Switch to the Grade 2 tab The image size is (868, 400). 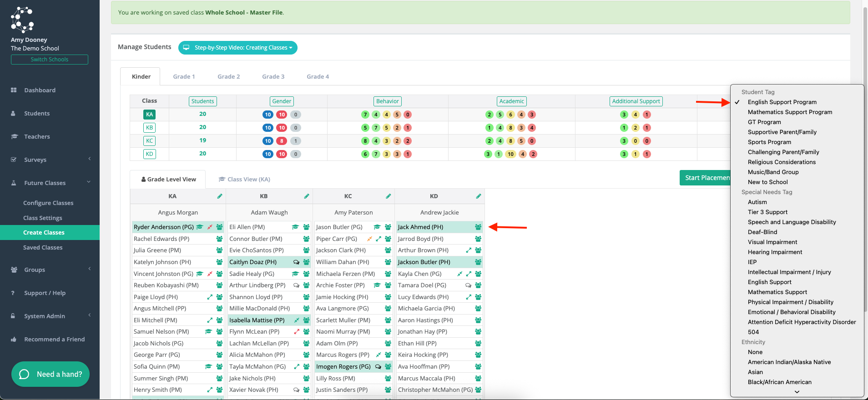[228, 76]
